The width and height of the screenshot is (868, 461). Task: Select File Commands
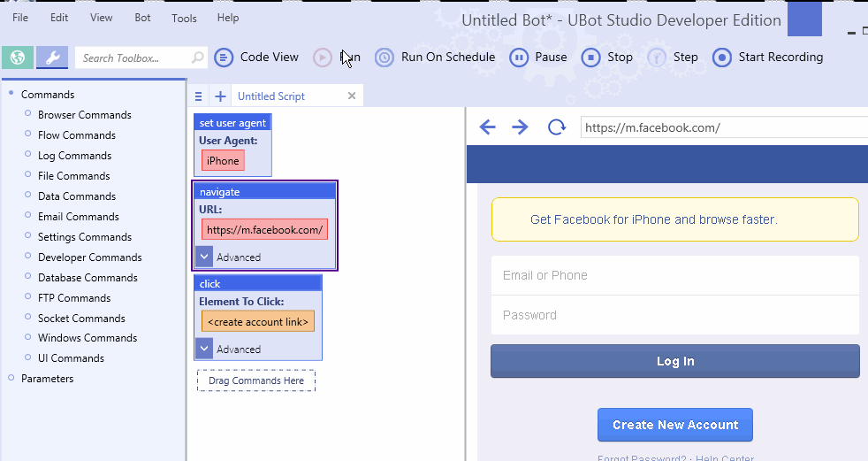pos(74,176)
